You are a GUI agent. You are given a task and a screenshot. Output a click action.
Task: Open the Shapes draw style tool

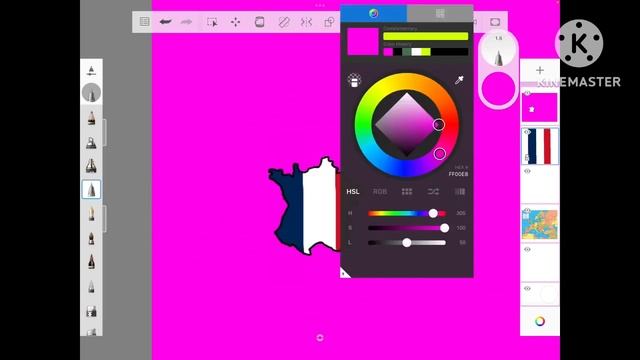329,22
